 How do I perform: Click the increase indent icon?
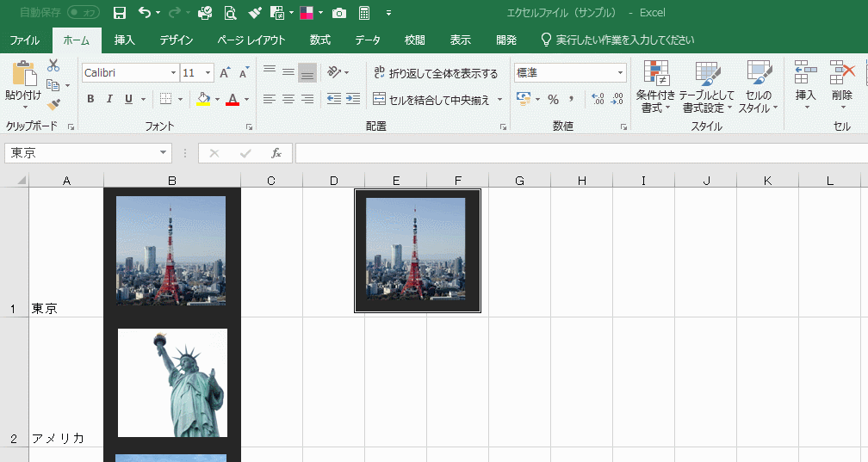352,99
